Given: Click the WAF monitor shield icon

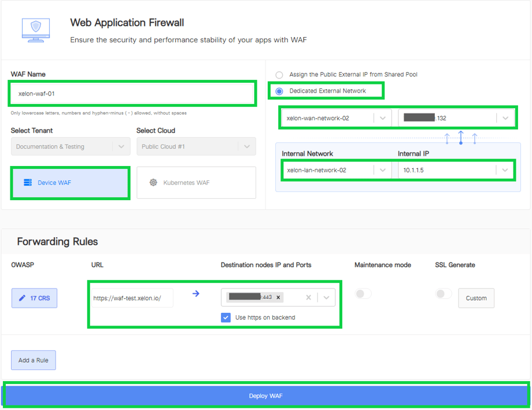Looking at the screenshot, I should tap(36, 30).
